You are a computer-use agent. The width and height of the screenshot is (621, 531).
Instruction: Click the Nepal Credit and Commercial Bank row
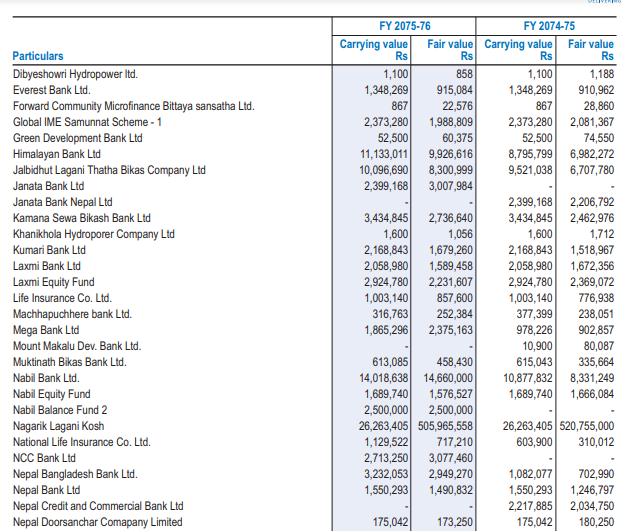[98, 506]
